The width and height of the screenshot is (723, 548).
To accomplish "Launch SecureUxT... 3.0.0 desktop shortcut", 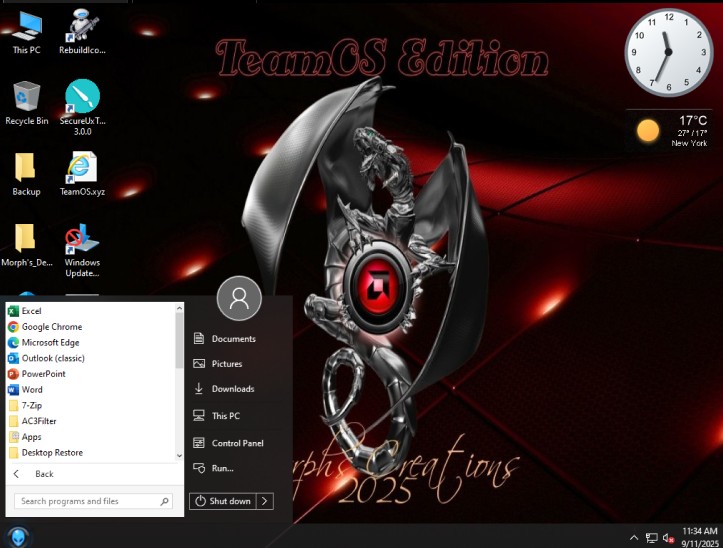I will click(82, 107).
